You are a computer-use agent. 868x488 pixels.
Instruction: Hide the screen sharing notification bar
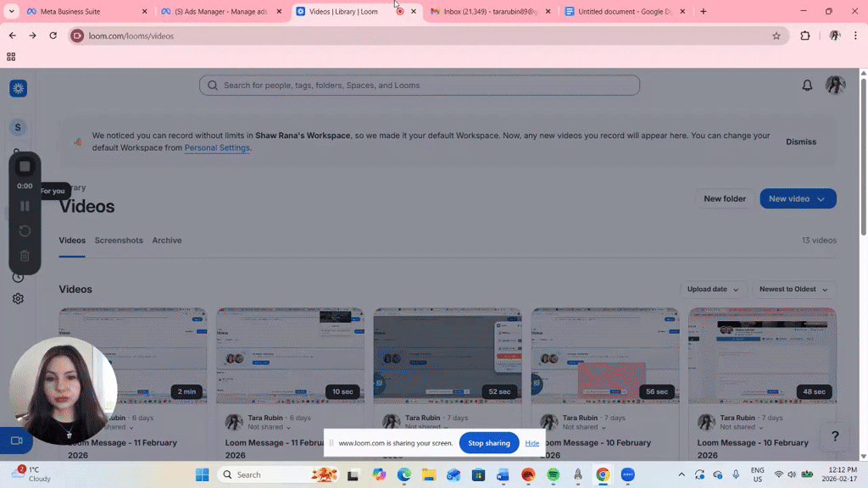click(x=532, y=443)
